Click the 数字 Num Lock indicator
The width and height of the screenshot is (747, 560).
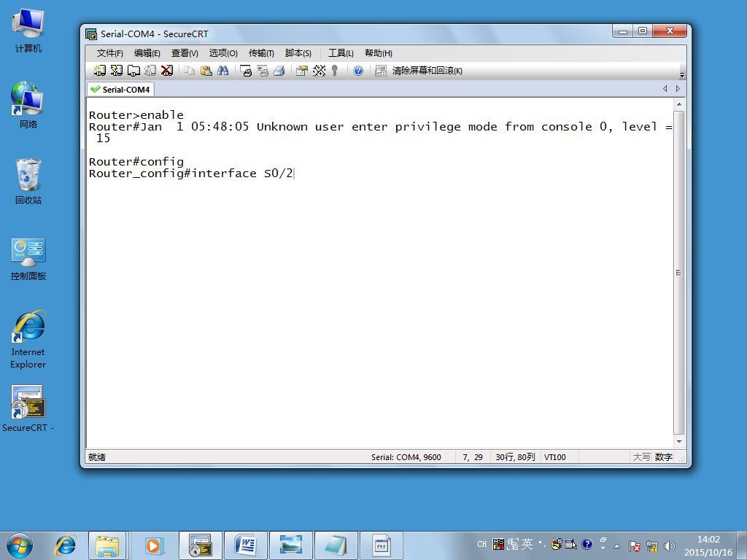[x=663, y=457]
